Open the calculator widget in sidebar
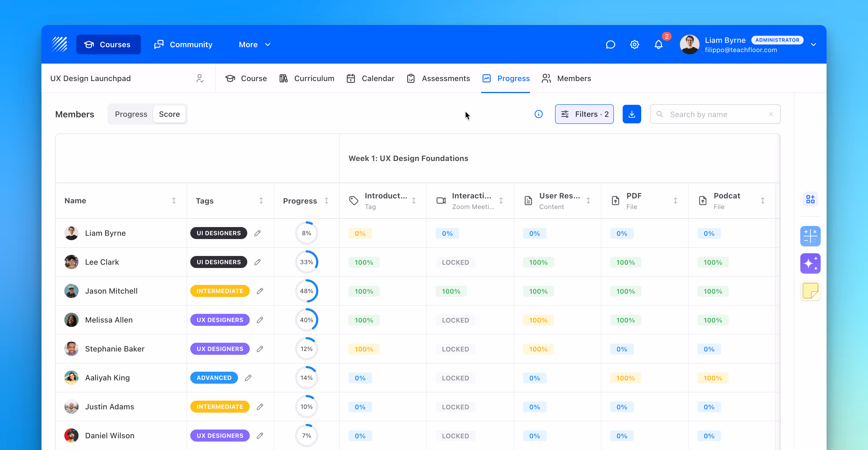The image size is (868, 450). [x=810, y=236]
